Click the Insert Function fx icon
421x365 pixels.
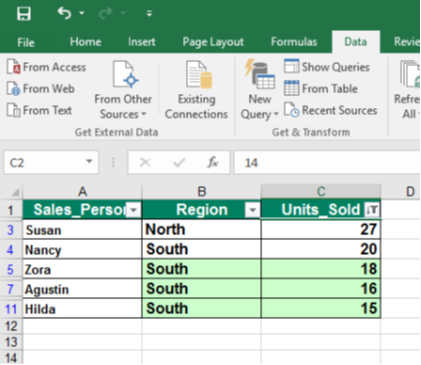[212, 162]
